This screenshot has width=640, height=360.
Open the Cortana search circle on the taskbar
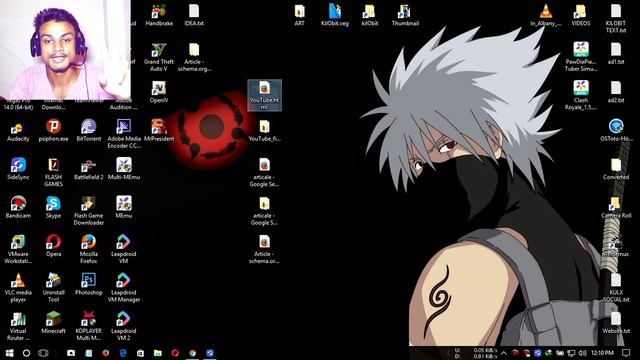[x=26, y=353]
